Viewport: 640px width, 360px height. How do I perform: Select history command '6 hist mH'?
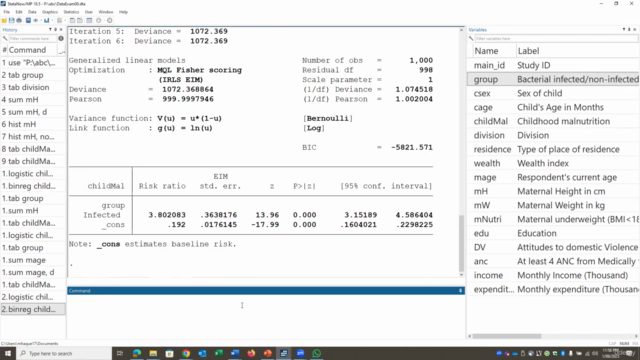tap(33, 124)
